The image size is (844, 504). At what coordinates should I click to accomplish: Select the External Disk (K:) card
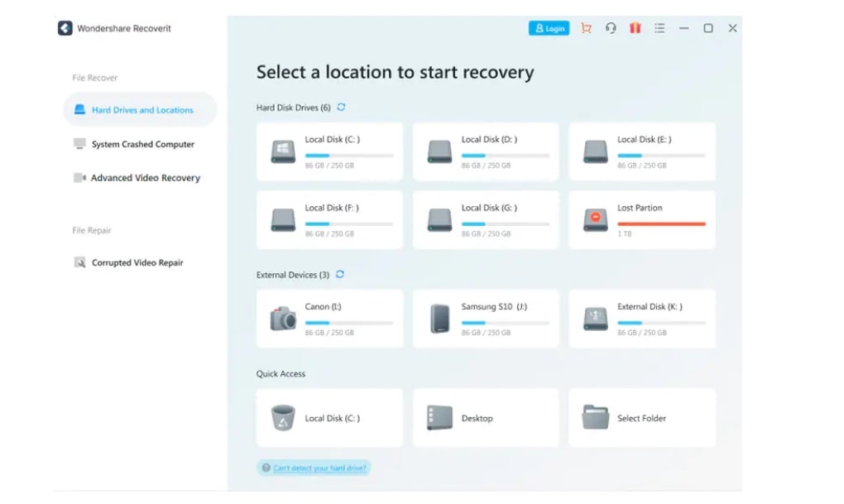pos(642,319)
